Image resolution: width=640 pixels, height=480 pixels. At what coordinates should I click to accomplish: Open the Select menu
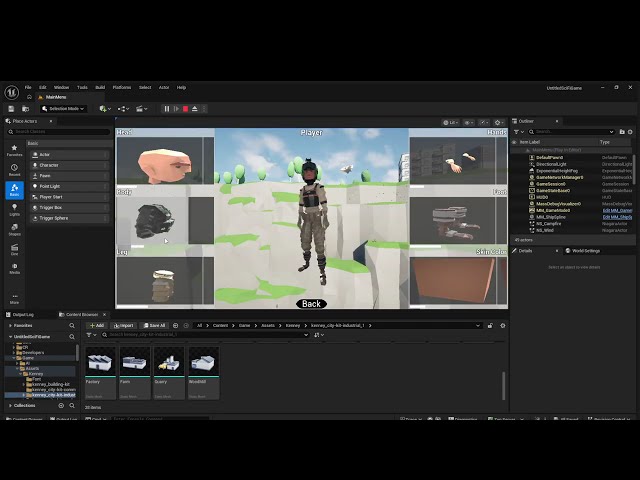click(x=145, y=87)
